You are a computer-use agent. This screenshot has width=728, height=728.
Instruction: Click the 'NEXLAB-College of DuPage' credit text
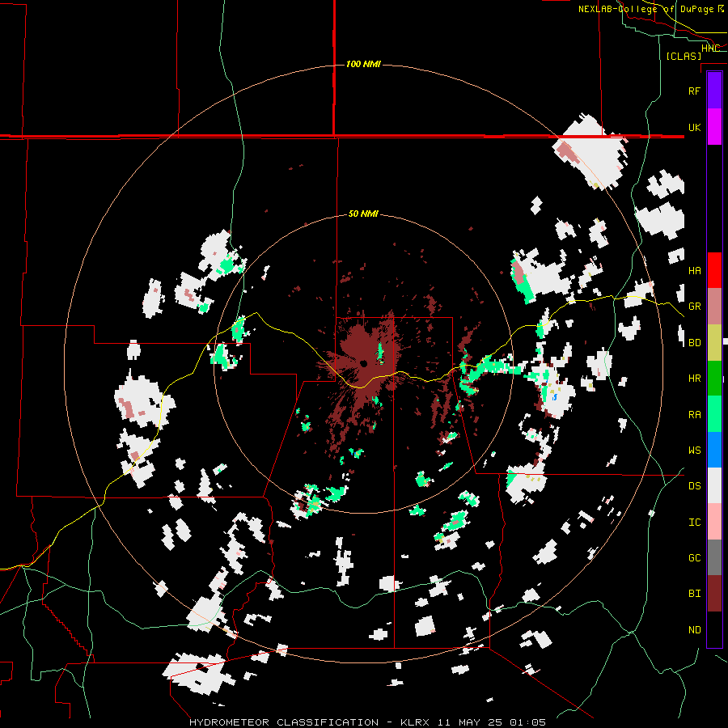point(645,9)
